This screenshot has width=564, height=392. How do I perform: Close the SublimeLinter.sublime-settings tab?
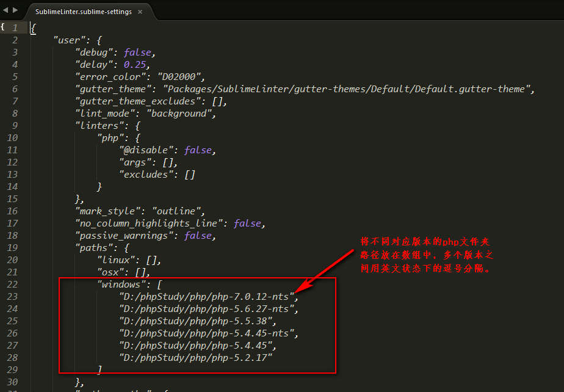(140, 12)
